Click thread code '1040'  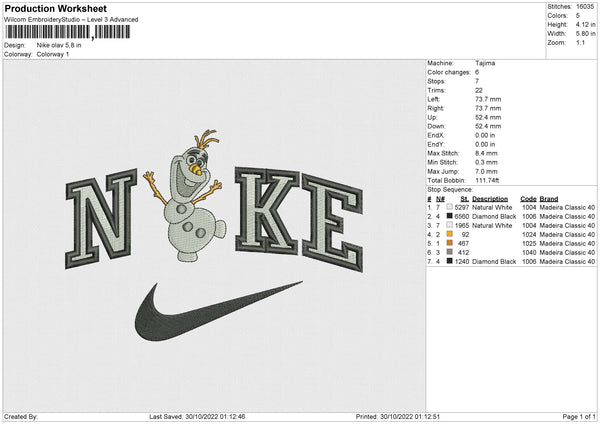tap(529, 253)
